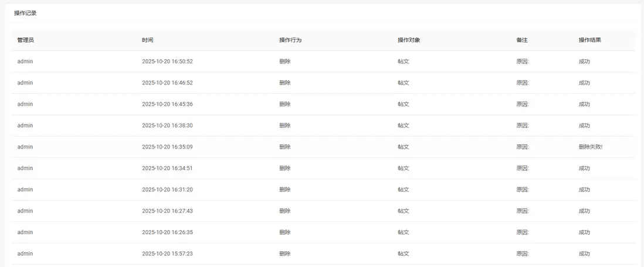Select the 16:35:09 failed record time

(x=167, y=147)
